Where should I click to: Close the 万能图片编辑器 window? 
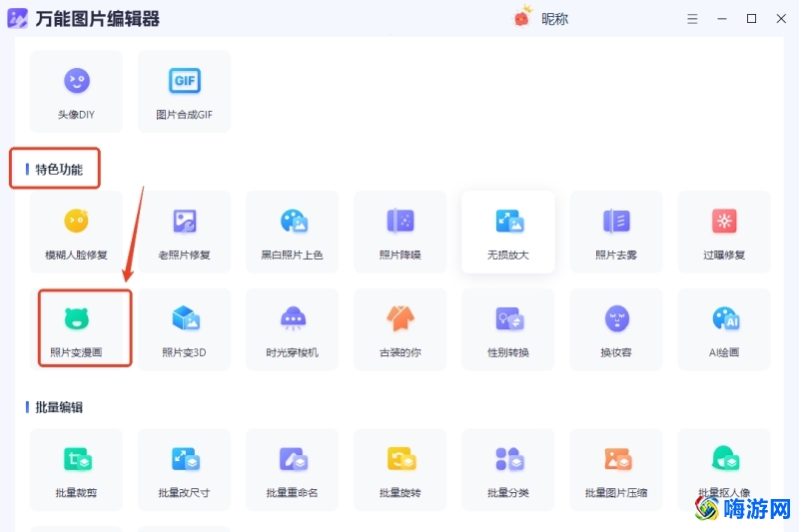[x=781, y=19]
